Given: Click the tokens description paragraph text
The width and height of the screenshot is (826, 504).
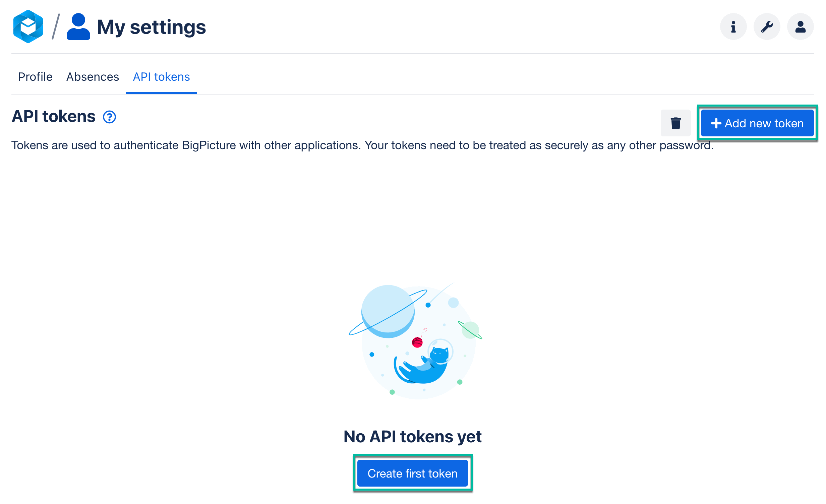Looking at the screenshot, I should pyautogui.click(x=362, y=145).
